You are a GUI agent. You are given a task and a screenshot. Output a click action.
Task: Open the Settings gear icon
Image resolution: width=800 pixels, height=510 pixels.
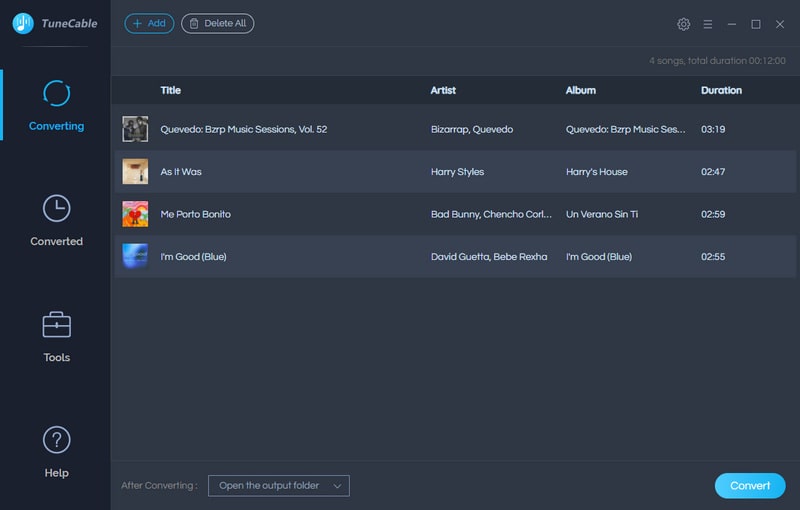click(x=684, y=24)
